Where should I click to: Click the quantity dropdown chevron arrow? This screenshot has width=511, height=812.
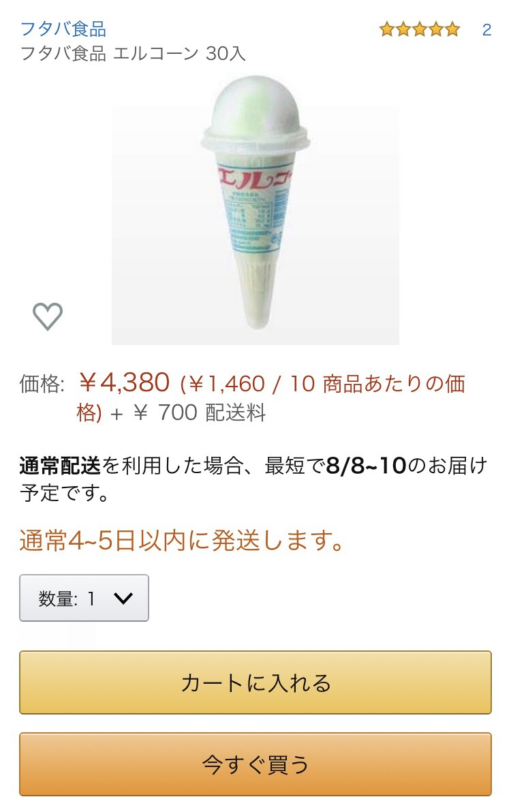point(123,599)
